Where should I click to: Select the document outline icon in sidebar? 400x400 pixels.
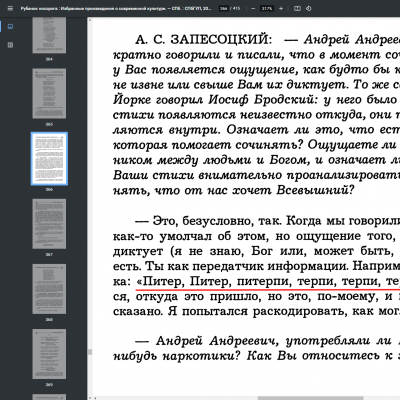(x=10, y=45)
